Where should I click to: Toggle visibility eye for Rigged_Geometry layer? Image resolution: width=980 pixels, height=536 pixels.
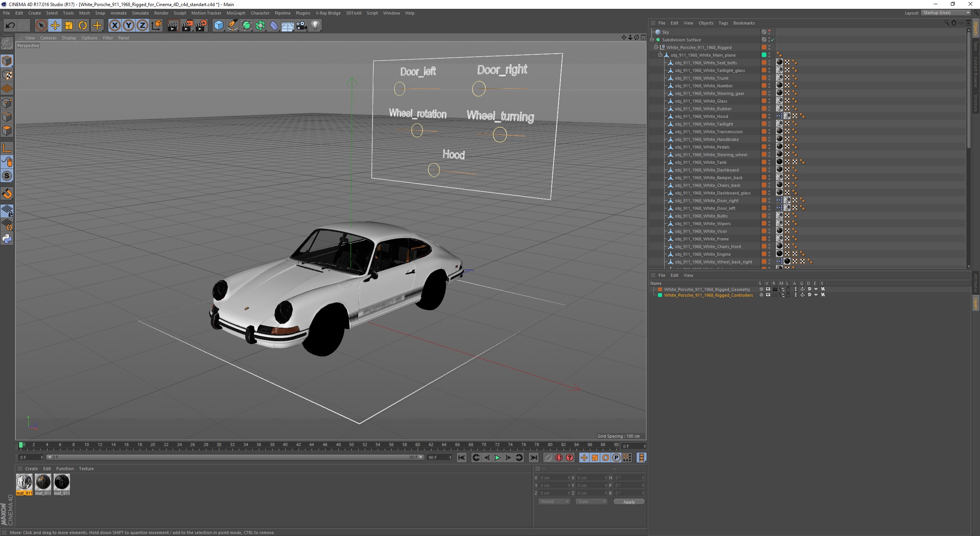coord(768,289)
